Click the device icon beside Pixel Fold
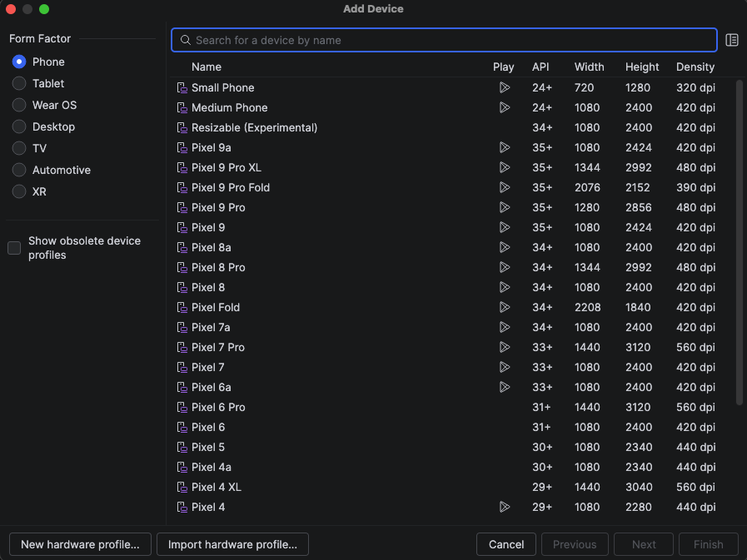The image size is (747, 560). (182, 307)
